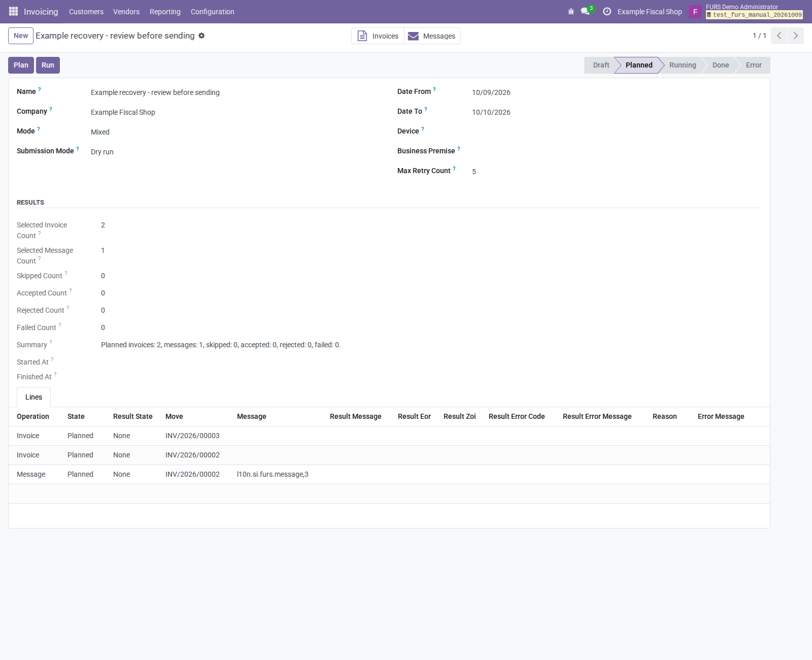Click the Submission Mode value Dry run
The height and width of the screenshot is (660, 812).
(x=102, y=152)
